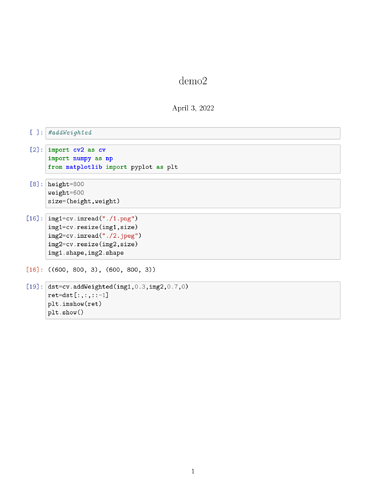Click the cv.addWeighted code line
Image resolution: width=386 pixels, height=500 pixels.
pos(118,287)
